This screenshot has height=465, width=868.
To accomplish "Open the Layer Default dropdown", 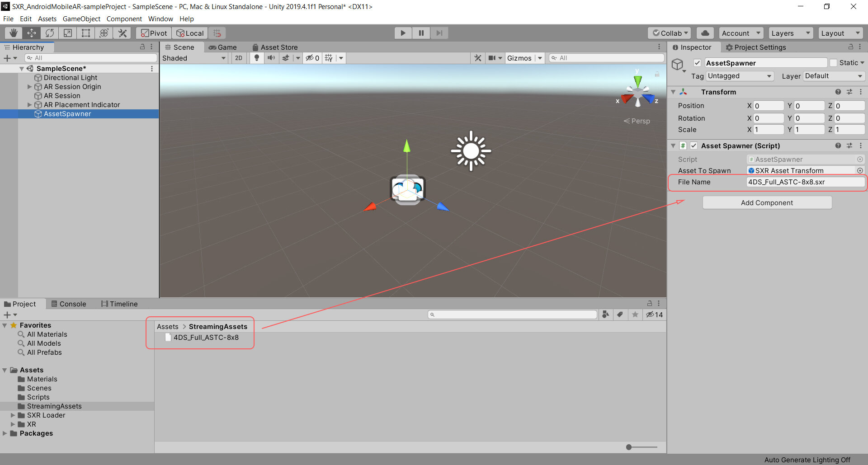I will click(834, 76).
